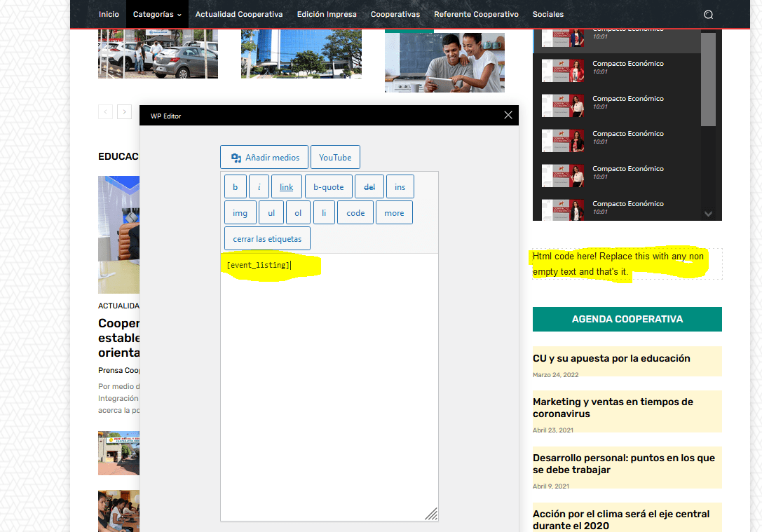Click the YouTube button in editor
The height and width of the screenshot is (532, 762).
coord(335,158)
